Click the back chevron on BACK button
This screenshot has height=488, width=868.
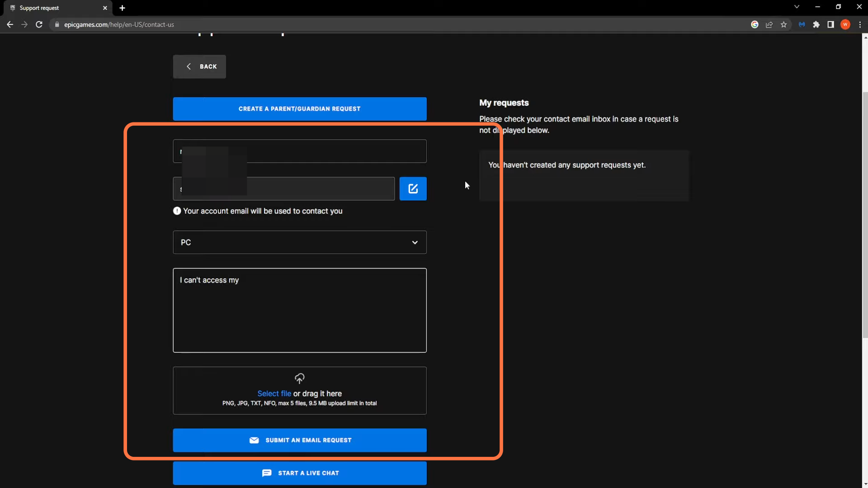click(x=189, y=66)
